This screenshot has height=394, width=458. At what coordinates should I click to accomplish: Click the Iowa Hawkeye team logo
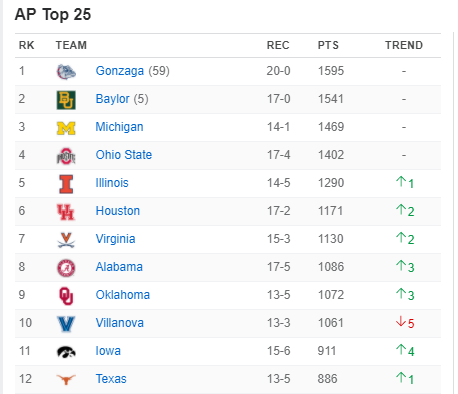[66, 352]
